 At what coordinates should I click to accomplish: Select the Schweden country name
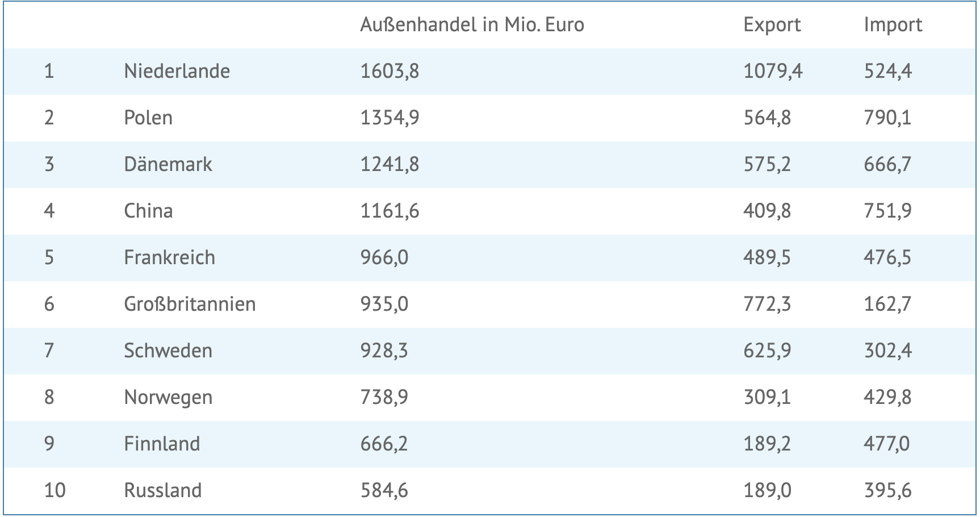(167, 351)
